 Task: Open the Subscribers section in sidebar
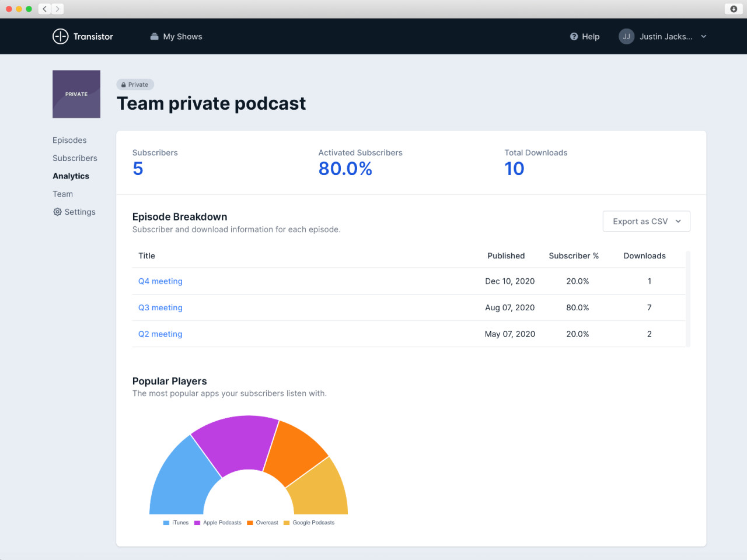point(75,158)
